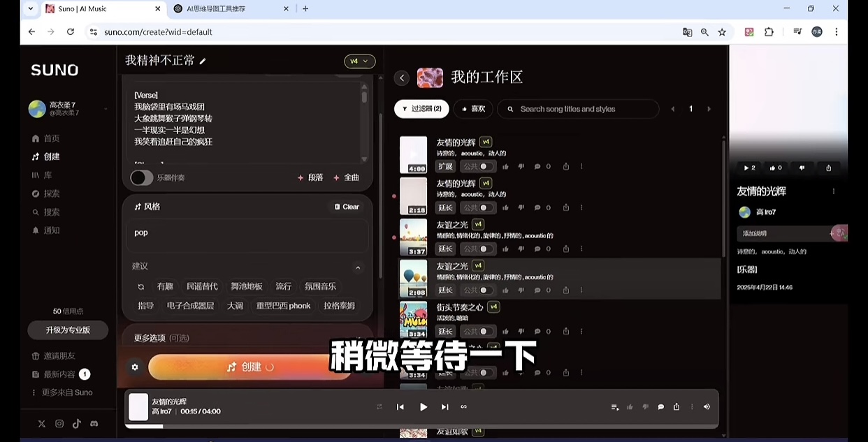Open 库 library in the left sidebar
868x442 pixels.
(x=47, y=175)
